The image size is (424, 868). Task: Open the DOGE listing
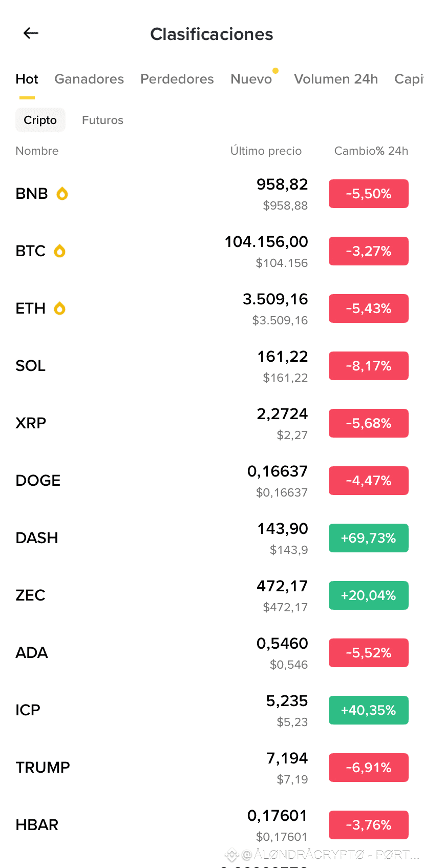154,481
